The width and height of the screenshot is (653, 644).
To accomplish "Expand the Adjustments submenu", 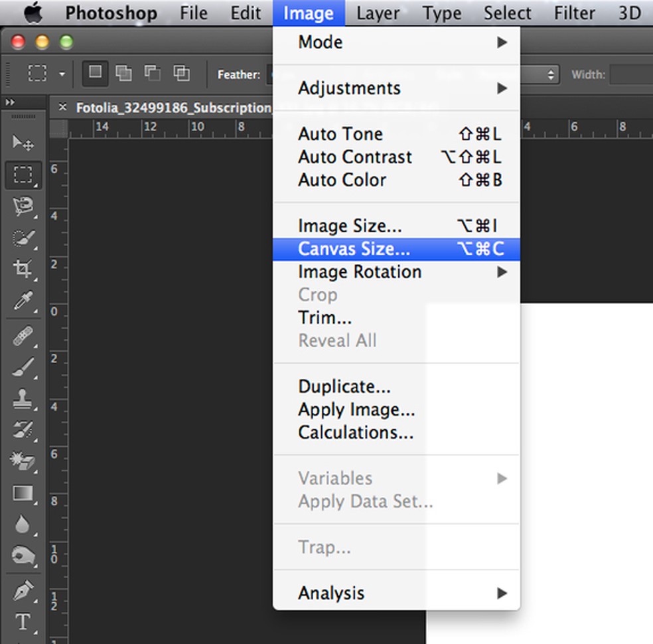I will tap(396, 88).
